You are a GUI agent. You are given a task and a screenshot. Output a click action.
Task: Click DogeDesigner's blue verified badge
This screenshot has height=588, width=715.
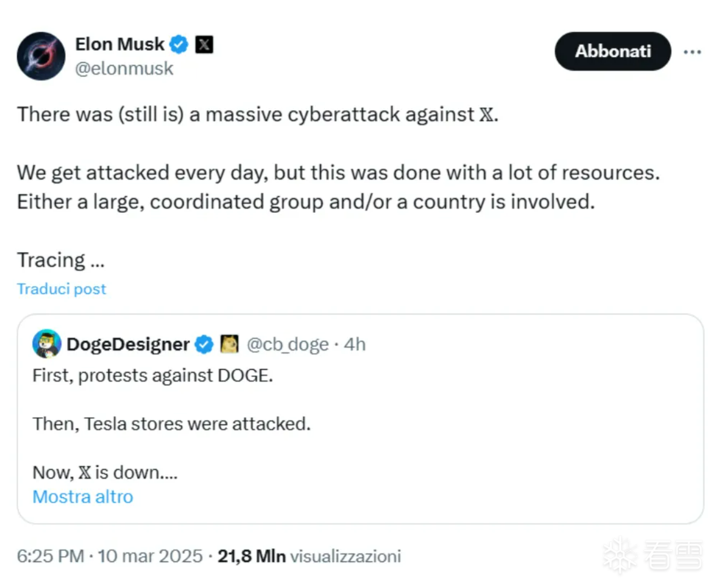click(204, 344)
